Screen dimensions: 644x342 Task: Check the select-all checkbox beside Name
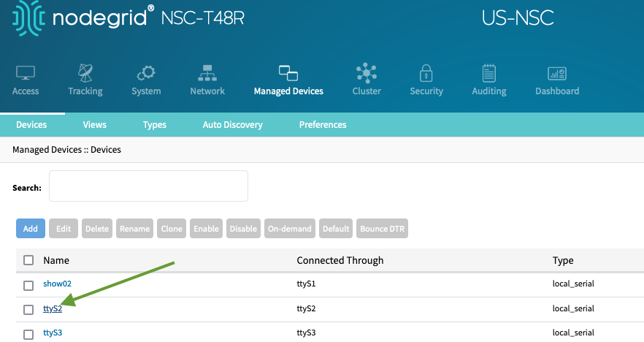click(x=28, y=260)
